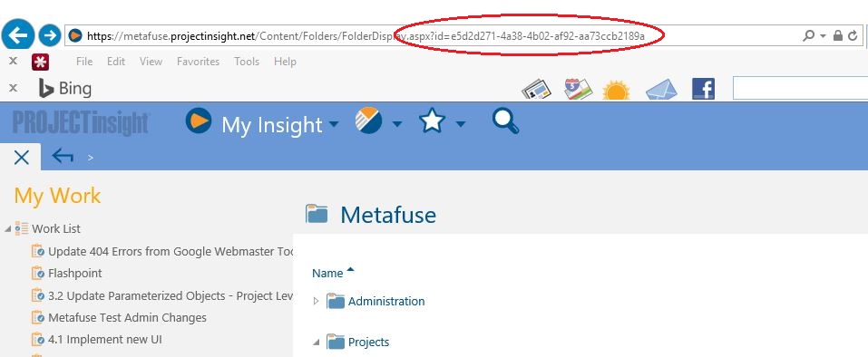Open the Edit menu
This screenshot has width=868, height=357.
116,62
